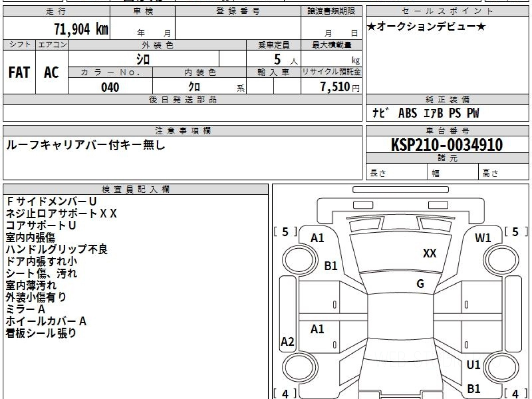The width and height of the screenshot is (532, 399).
Task: Click the note 室内内張傷
Action: 30,238
